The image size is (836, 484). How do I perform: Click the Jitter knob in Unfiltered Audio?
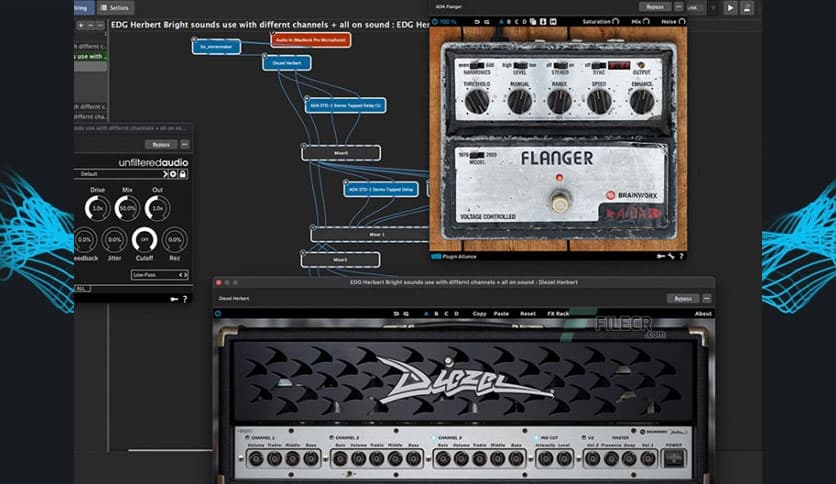coord(114,240)
